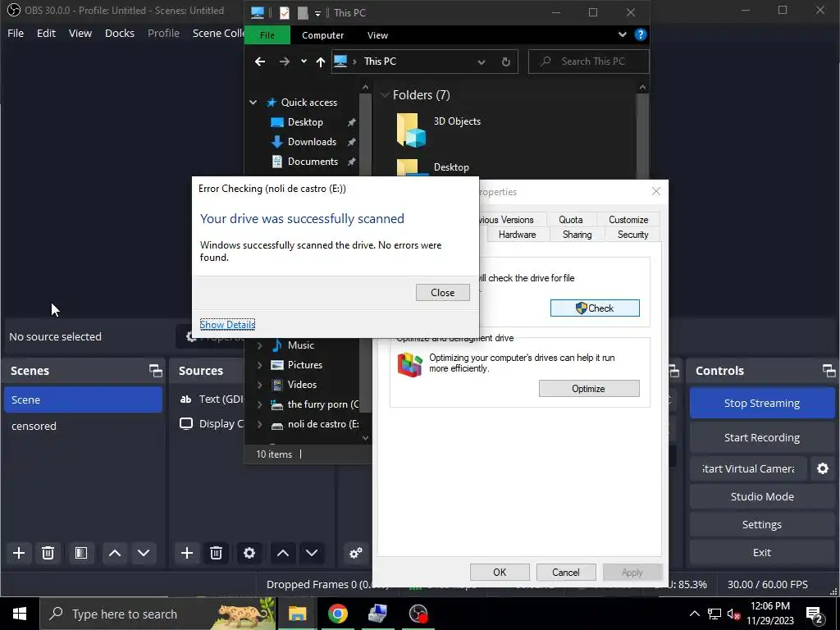Viewport: 840px width, 630px height.
Task: Open audio mixer advanced properties gears icon
Action: pyautogui.click(x=356, y=553)
